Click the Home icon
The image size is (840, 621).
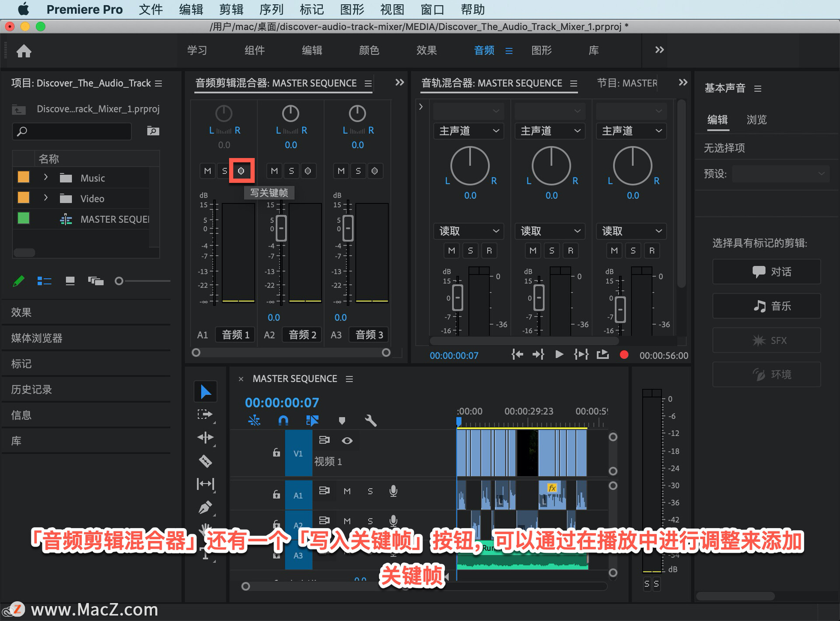24,51
